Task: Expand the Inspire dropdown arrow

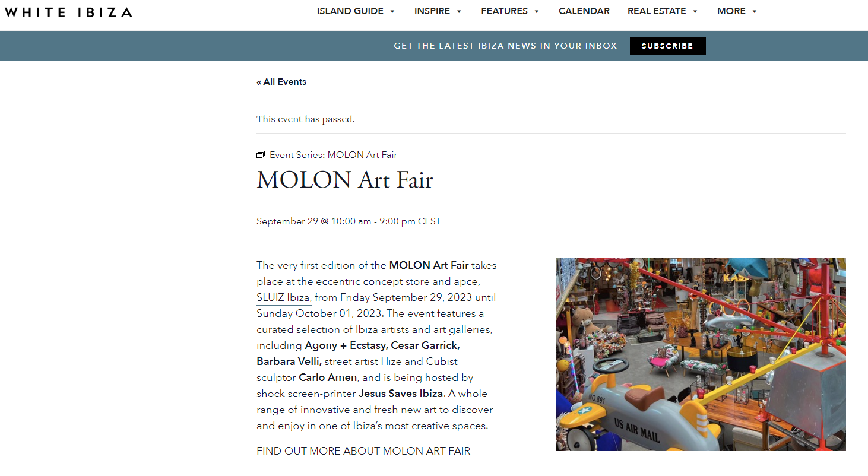Action: [460, 11]
